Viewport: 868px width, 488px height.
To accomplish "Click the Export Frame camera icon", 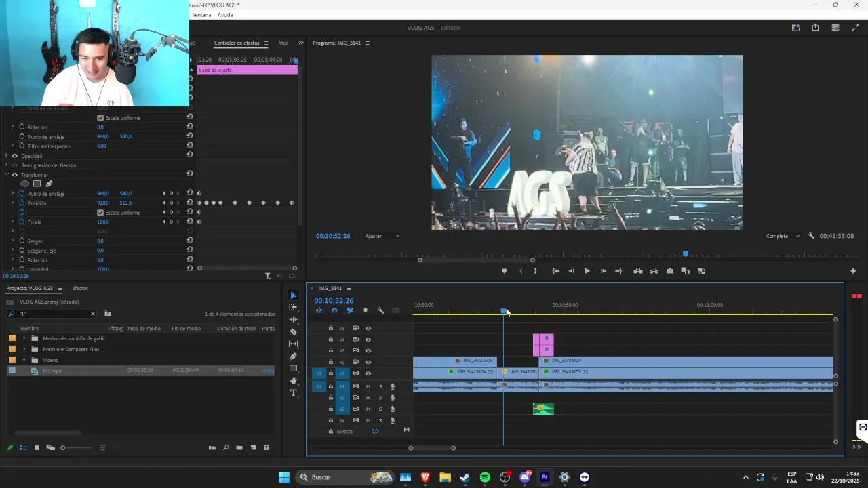I will click(x=670, y=271).
